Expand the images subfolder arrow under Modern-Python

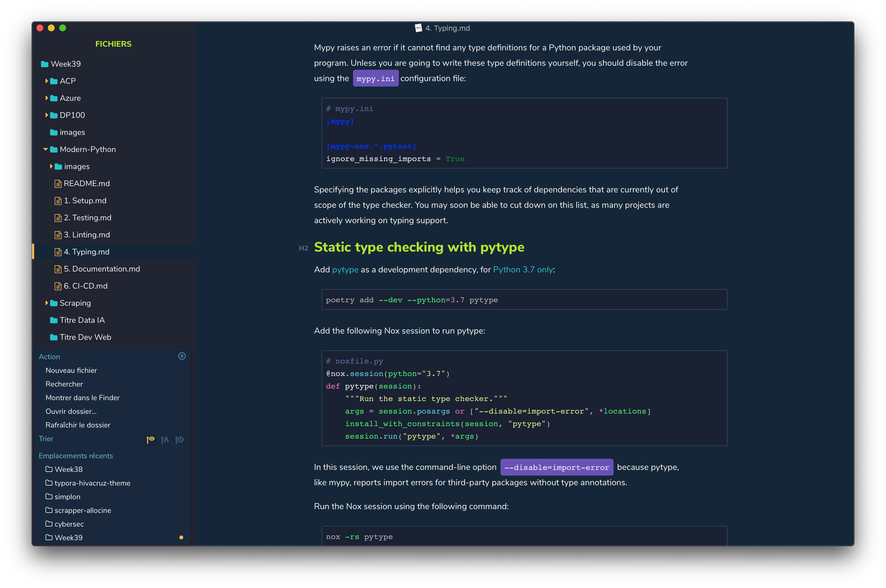pos(51,166)
